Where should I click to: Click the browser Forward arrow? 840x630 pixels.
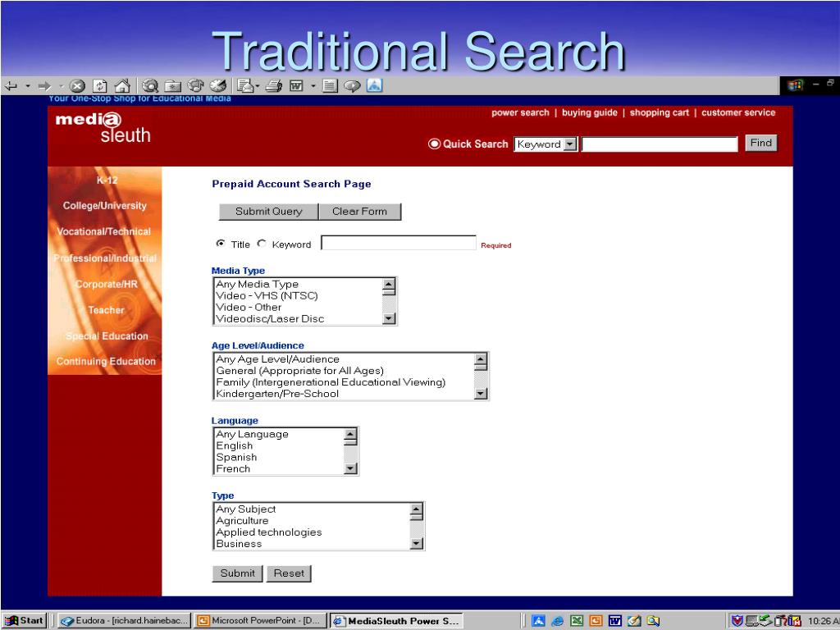(44, 85)
